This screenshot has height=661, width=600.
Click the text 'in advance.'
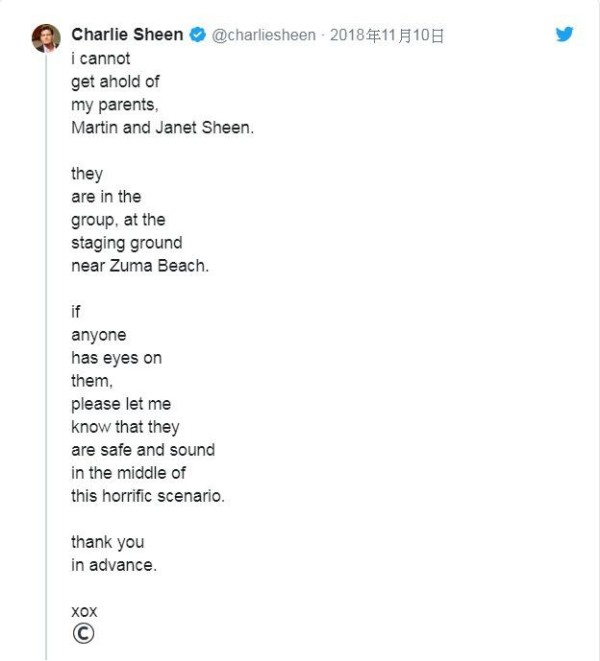click(114, 565)
